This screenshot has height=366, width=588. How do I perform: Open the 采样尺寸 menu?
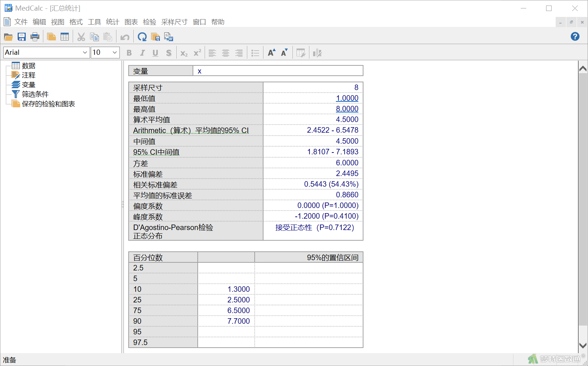click(x=175, y=22)
